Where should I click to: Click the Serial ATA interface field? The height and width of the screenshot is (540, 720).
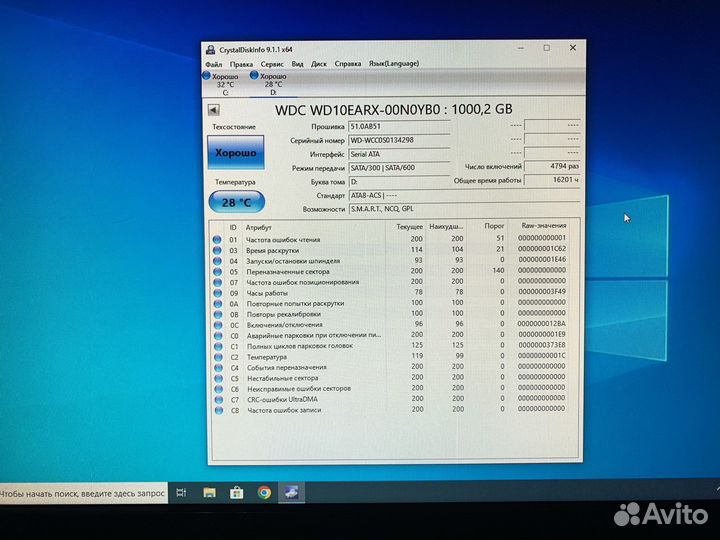click(x=399, y=154)
